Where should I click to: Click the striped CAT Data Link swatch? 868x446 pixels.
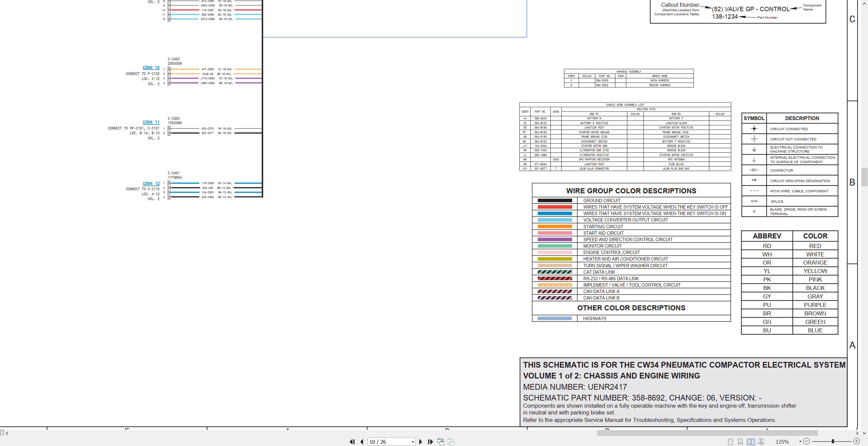[555, 272]
